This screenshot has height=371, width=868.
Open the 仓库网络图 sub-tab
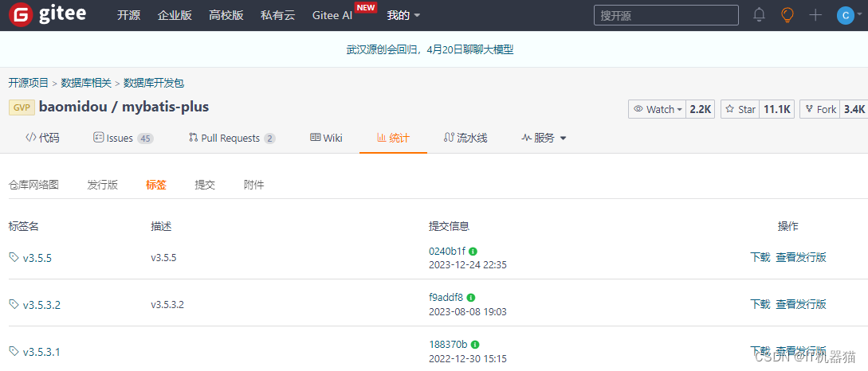[x=33, y=185]
